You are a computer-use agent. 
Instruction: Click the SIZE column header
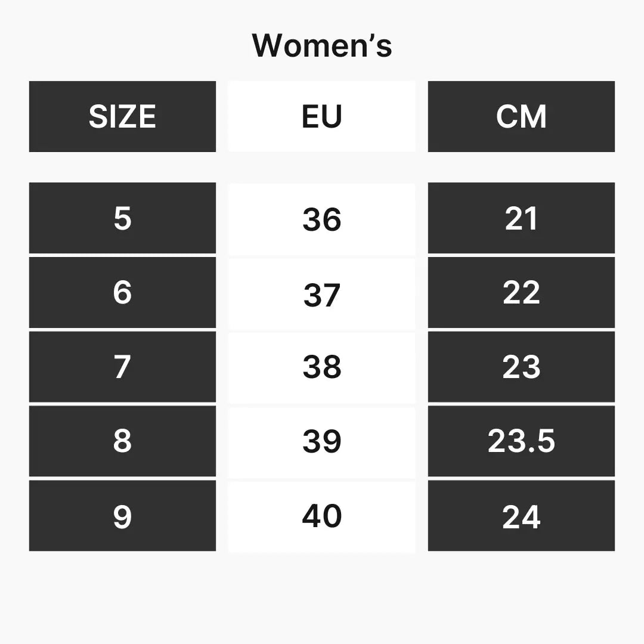122,116
